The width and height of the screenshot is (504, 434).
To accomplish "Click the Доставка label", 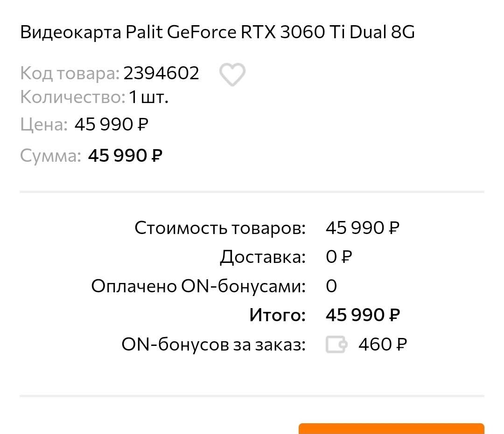I will [x=263, y=257].
